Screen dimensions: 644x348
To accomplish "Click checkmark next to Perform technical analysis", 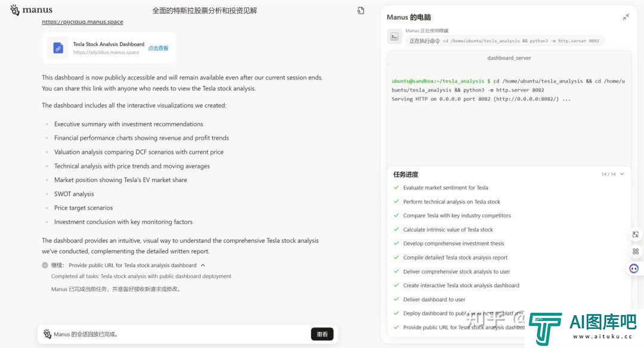I will (397, 202).
